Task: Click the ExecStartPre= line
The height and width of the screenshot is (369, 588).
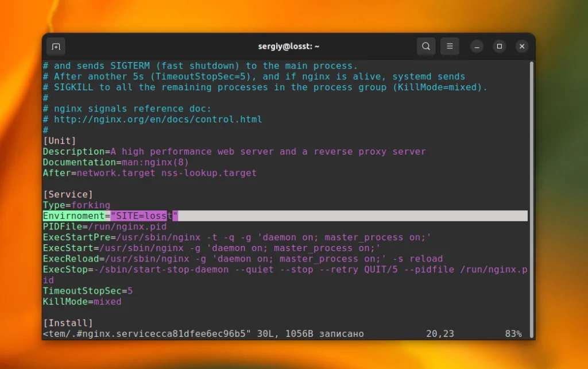Action: pos(237,237)
